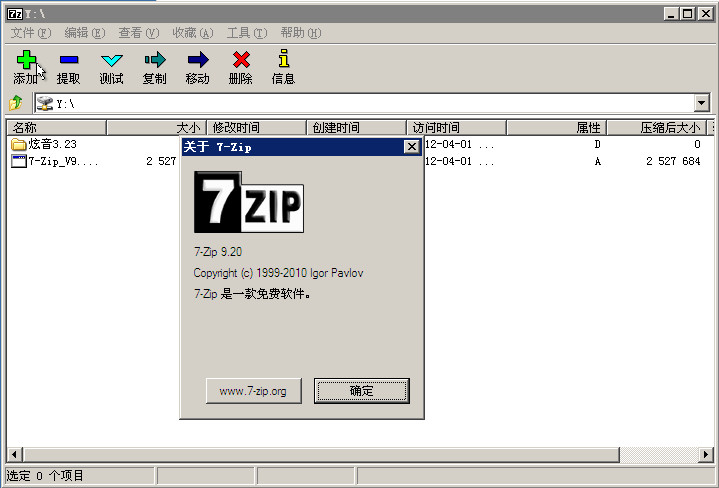The width and height of the screenshot is (719, 488).
Task: Sort by the 属性 column header
Action: coord(557,128)
